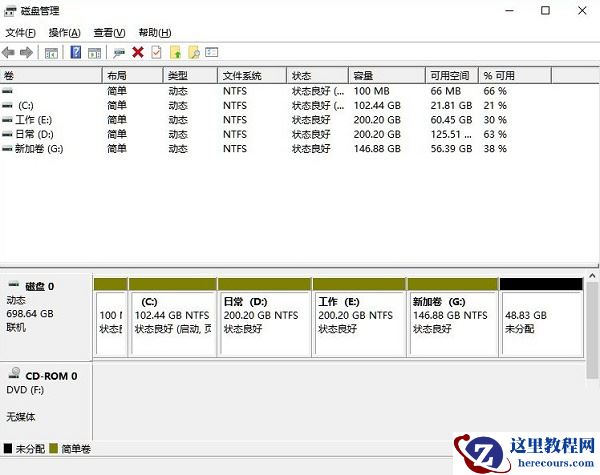This screenshot has height=475, width=600.
Task: Open the 查看(V) menu
Action: [x=109, y=33]
